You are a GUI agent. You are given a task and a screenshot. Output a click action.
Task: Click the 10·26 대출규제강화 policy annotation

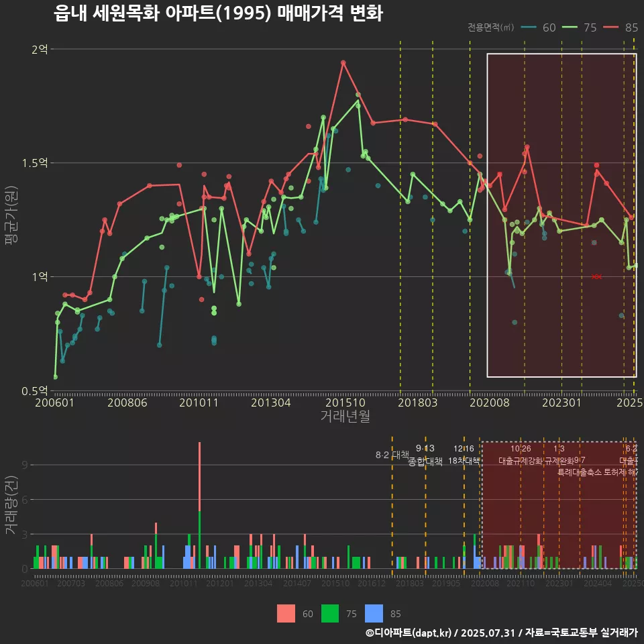click(x=521, y=455)
